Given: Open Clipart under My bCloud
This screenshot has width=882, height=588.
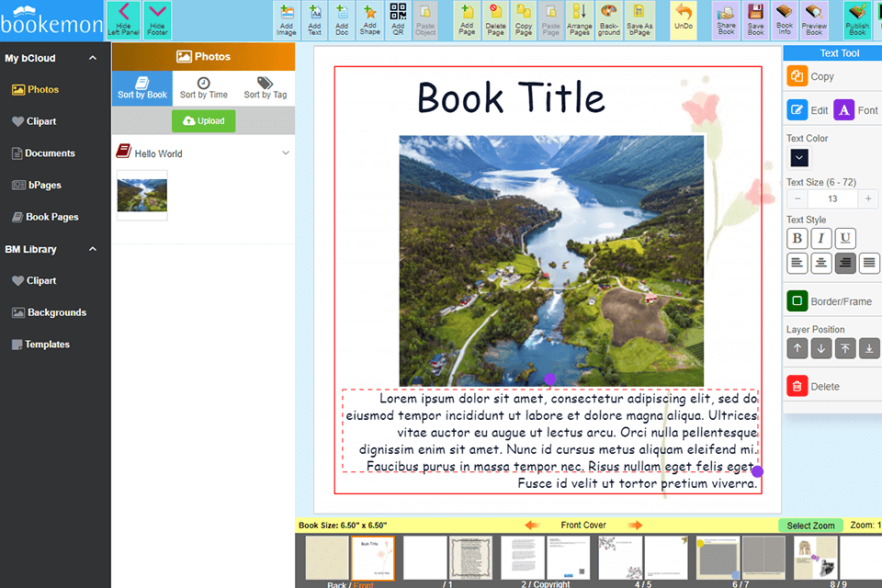Looking at the screenshot, I should 34,121.
